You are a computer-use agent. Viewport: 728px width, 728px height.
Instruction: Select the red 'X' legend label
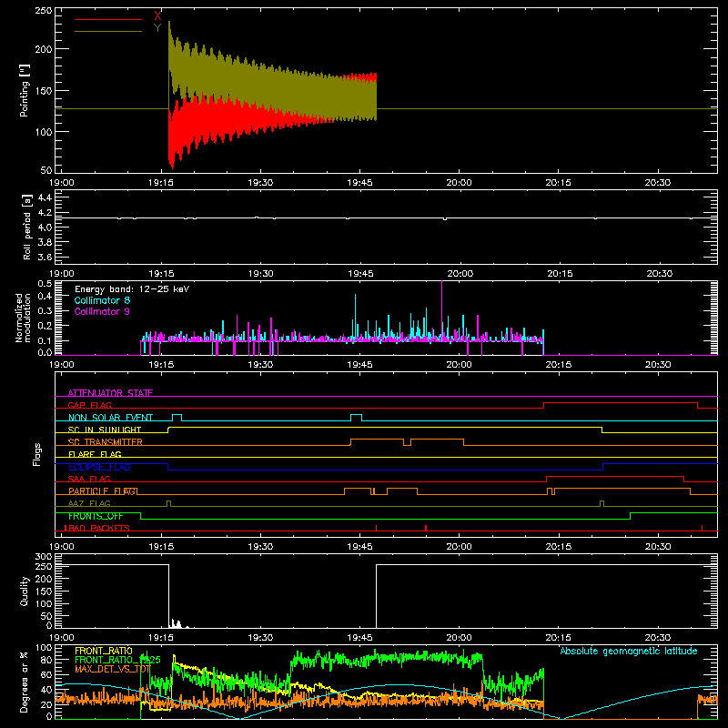tap(157, 16)
